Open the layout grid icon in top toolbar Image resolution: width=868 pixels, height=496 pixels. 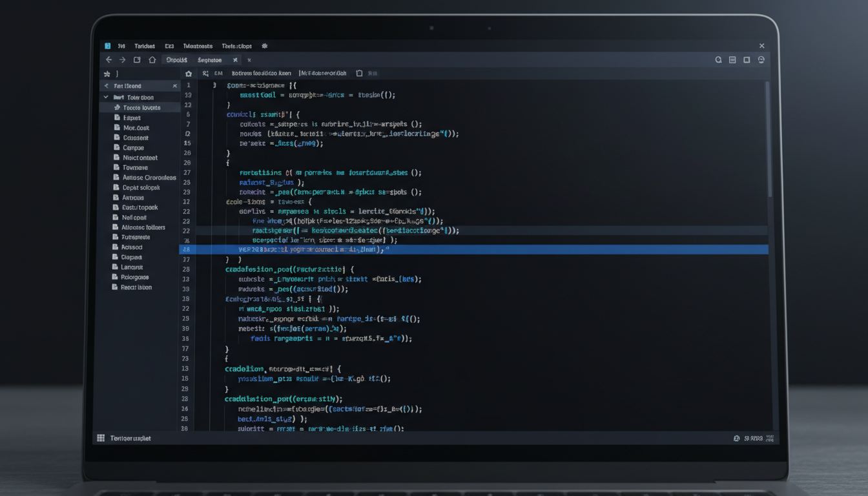pos(732,60)
